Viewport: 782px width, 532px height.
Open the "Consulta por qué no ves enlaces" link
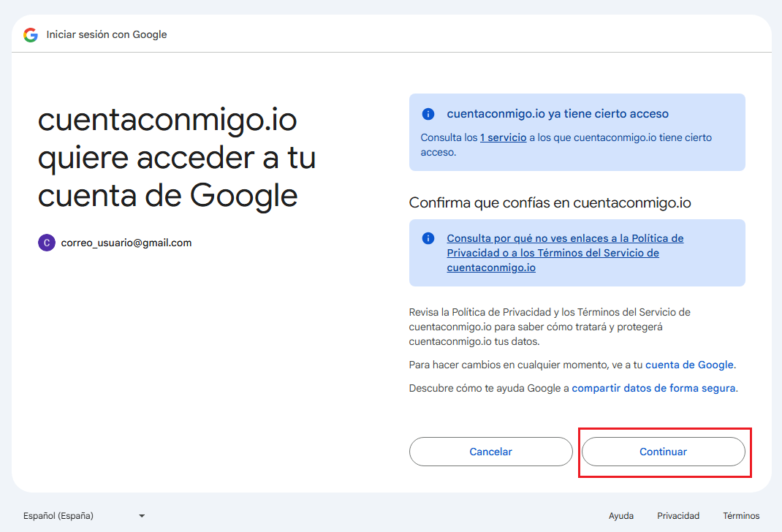pos(564,238)
